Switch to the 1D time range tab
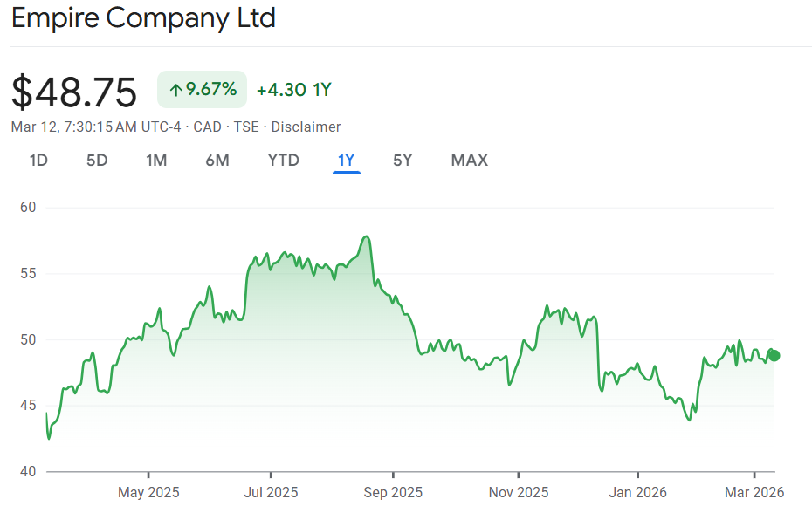Image resolution: width=812 pixels, height=513 pixels. 38,161
